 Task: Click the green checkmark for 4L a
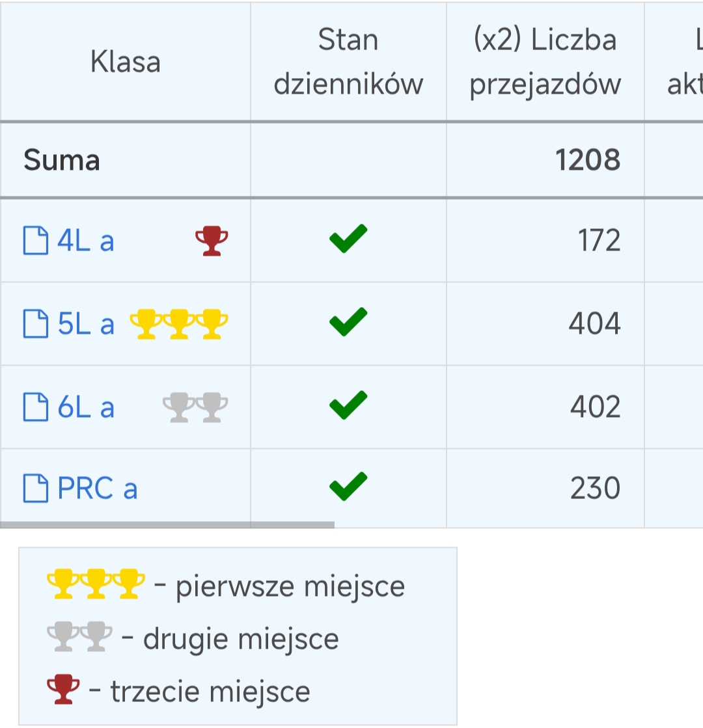[348, 239]
